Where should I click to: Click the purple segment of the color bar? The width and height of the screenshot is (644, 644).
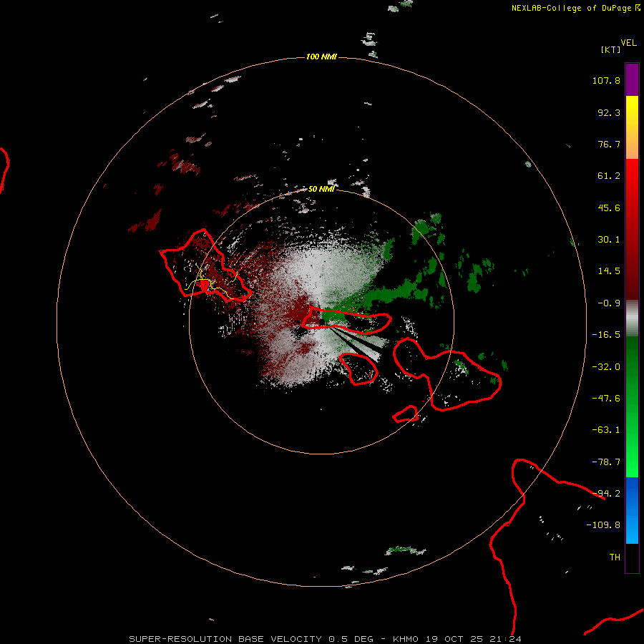tap(632, 79)
